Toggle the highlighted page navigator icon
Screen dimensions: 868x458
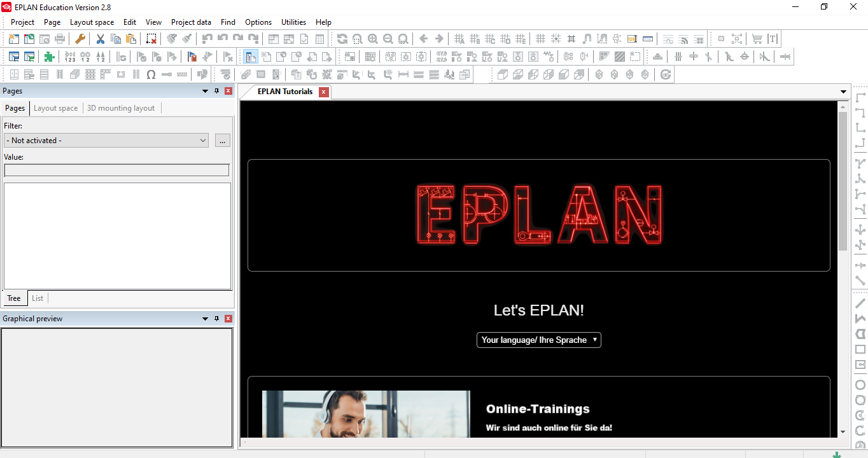(x=251, y=57)
